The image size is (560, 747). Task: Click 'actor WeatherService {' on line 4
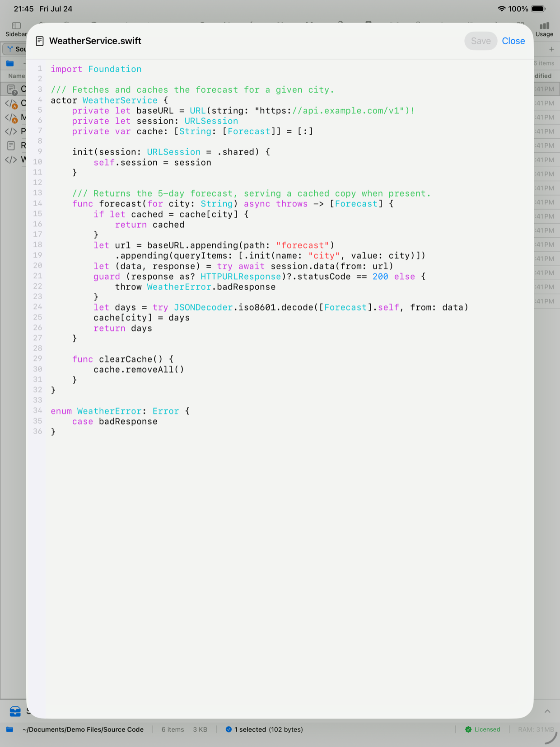pos(109,100)
